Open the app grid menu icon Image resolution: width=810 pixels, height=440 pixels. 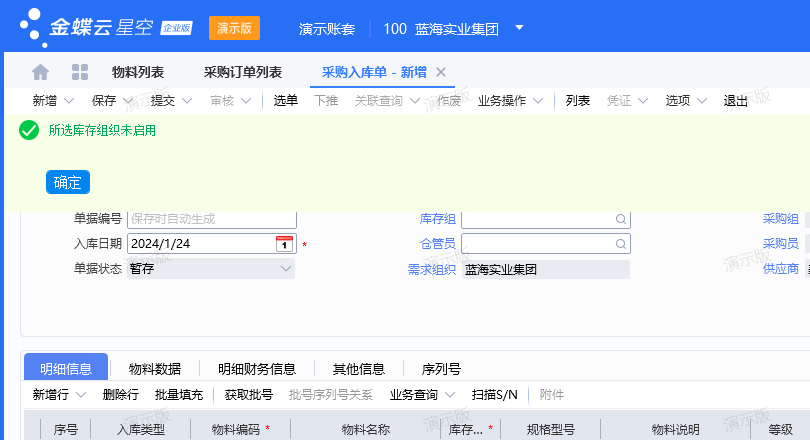click(80, 72)
